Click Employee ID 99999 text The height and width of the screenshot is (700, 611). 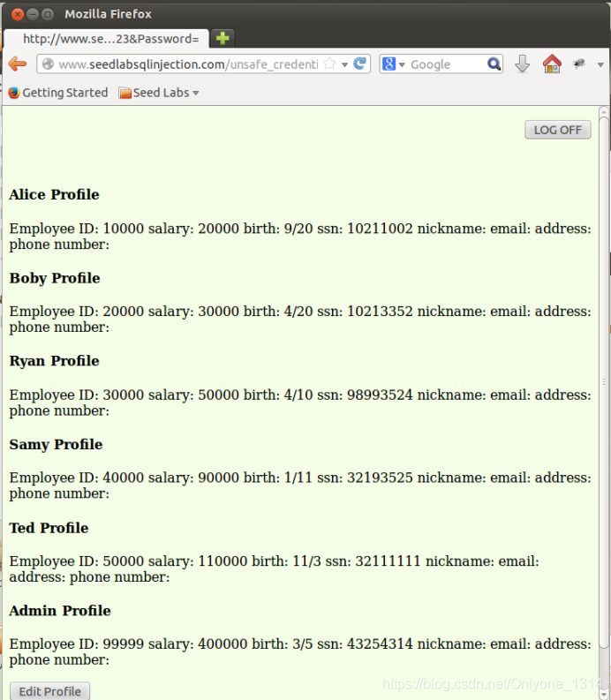pyautogui.click(x=76, y=644)
